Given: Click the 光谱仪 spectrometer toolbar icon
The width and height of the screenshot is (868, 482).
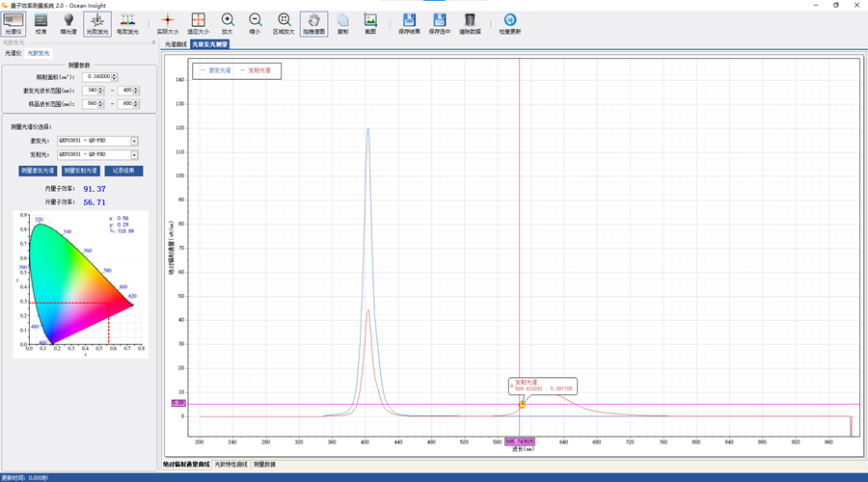Looking at the screenshot, I should click(x=14, y=23).
